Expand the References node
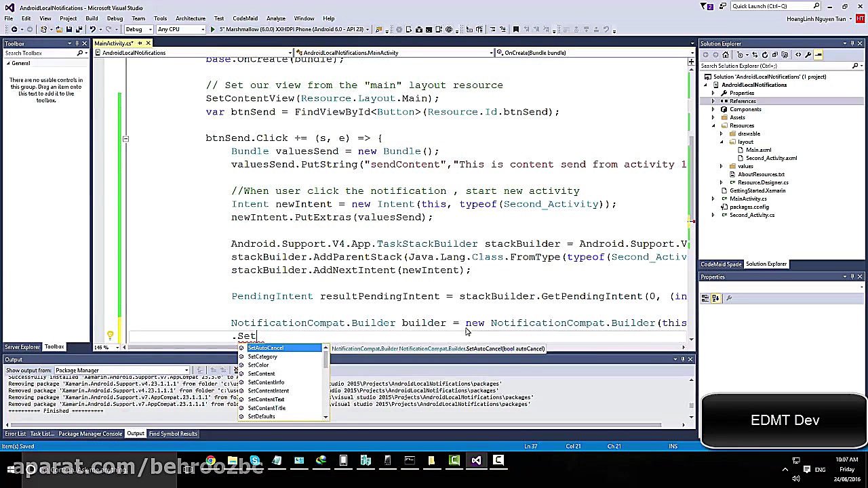 click(x=713, y=101)
